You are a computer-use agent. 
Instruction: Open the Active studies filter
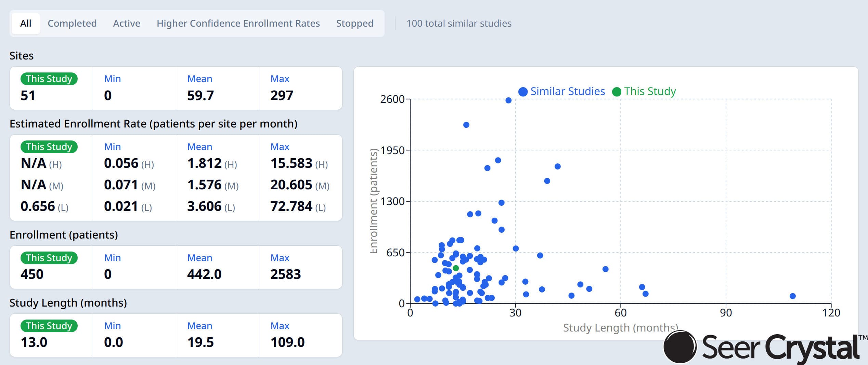coord(126,23)
